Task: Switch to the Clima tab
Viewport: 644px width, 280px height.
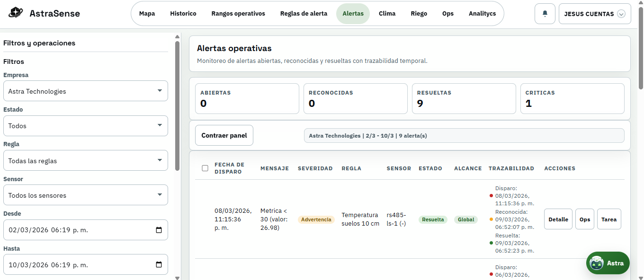Action: [x=387, y=14]
